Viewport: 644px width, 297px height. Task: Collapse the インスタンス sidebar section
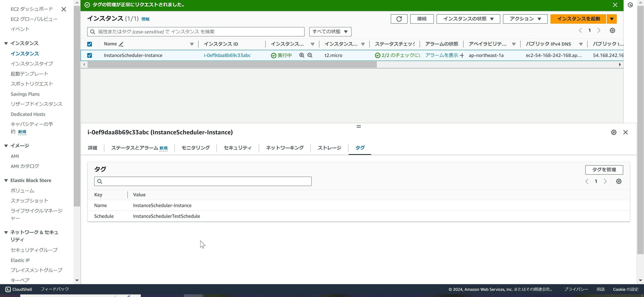(6, 43)
